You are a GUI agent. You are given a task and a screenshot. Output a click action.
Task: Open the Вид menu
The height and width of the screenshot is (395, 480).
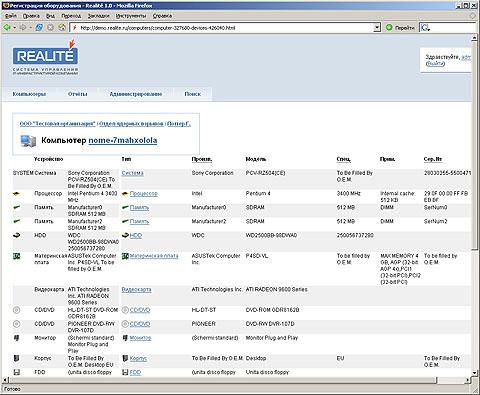pyautogui.click(x=50, y=16)
